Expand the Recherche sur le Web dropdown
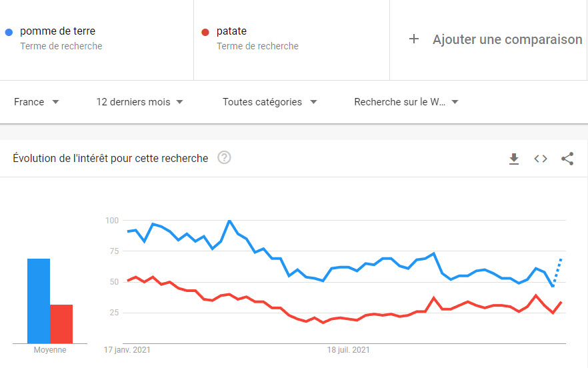Image resolution: width=588 pixels, height=368 pixels. (406, 102)
